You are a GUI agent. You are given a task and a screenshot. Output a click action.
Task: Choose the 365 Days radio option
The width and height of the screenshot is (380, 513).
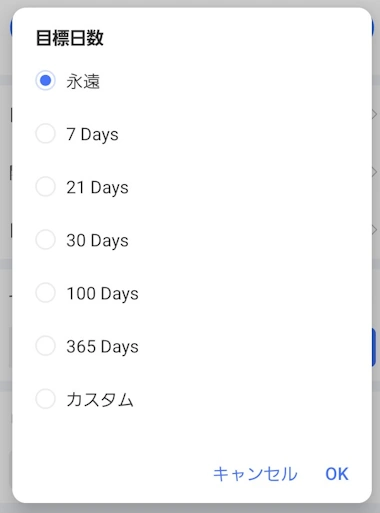pyautogui.click(x=45, y=346)
